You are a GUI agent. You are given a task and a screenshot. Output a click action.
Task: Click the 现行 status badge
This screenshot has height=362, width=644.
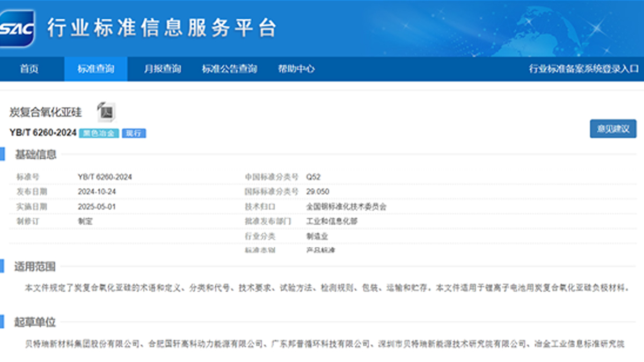coord(134,133)
